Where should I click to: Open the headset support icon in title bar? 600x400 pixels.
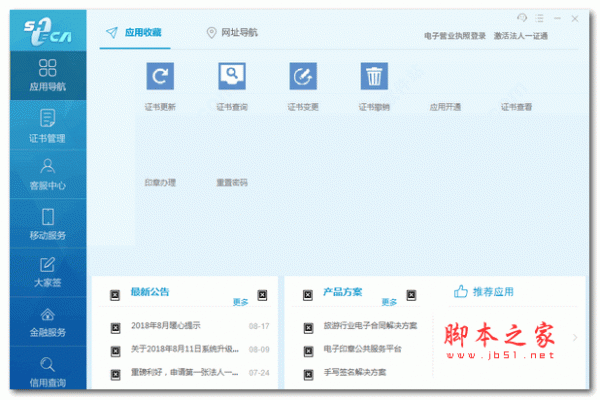(522, 18)
